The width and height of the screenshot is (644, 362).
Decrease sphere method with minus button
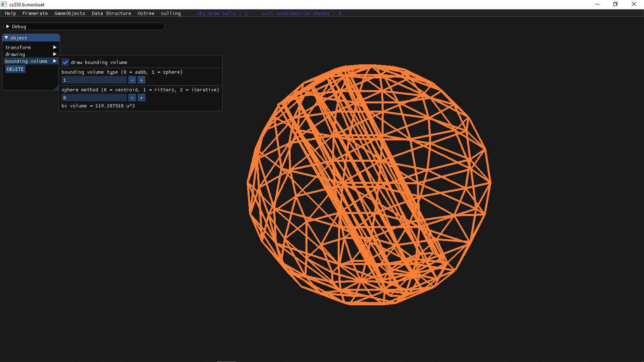tap(132, 98)
